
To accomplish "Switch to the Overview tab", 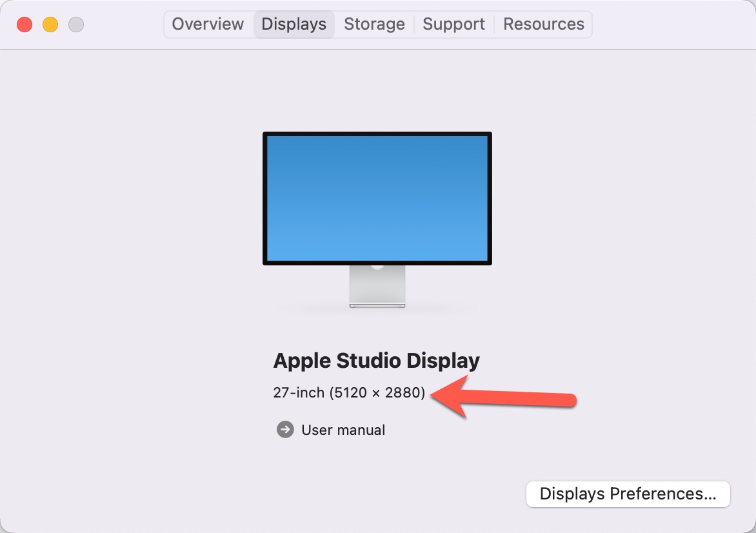I will pos(208,25).
